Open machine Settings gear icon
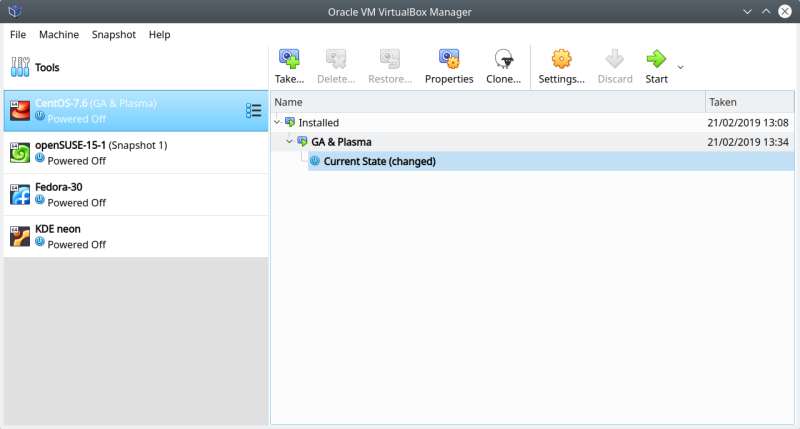Viewport: 800px width, 429px height. [x=561, y=59]
